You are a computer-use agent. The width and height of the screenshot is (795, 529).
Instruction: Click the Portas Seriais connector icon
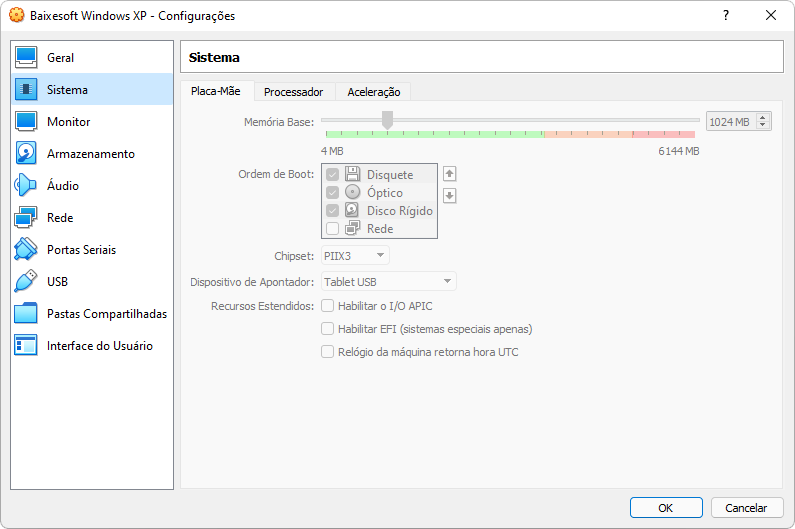click(x=25, y=249)
